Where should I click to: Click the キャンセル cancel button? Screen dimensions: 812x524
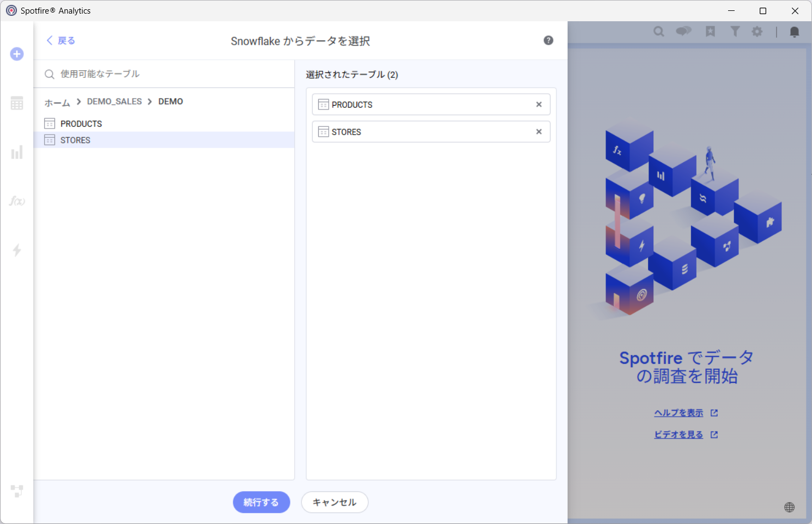(335, 502)
